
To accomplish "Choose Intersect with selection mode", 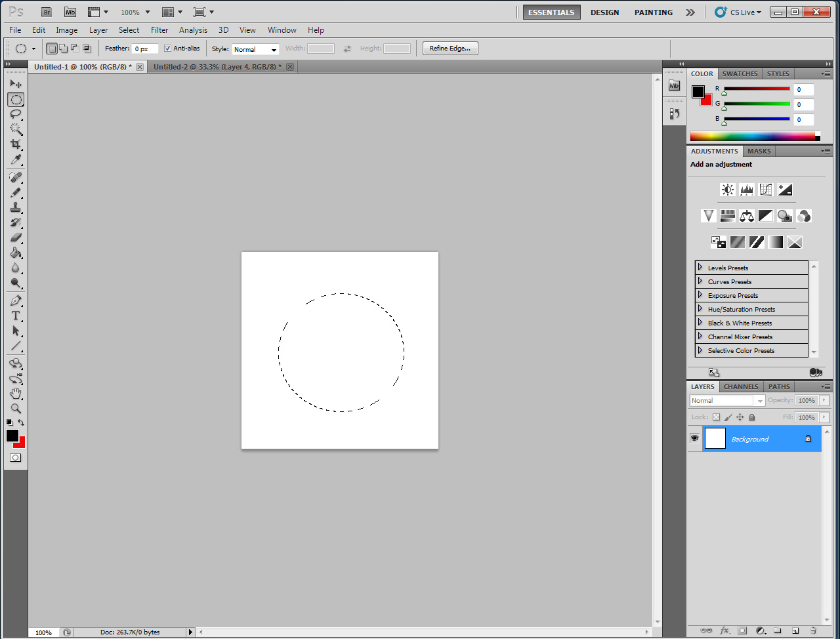I will click(87, 48).
